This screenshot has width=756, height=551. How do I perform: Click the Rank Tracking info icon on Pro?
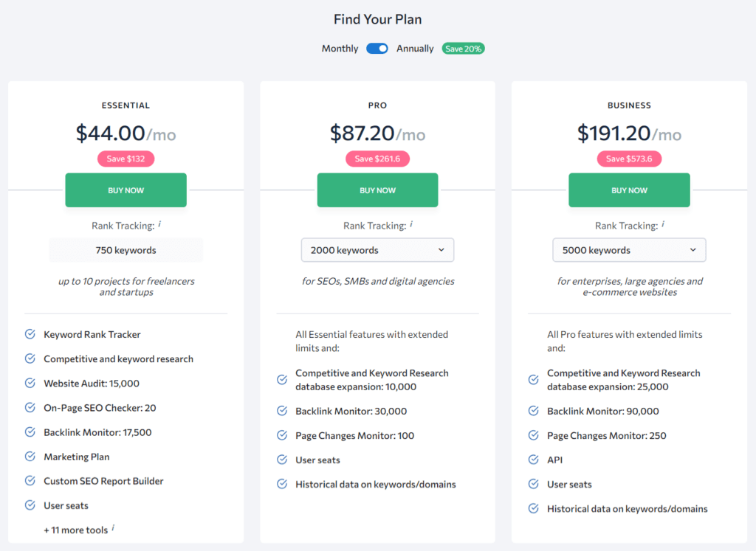click(x=412, y=223)
